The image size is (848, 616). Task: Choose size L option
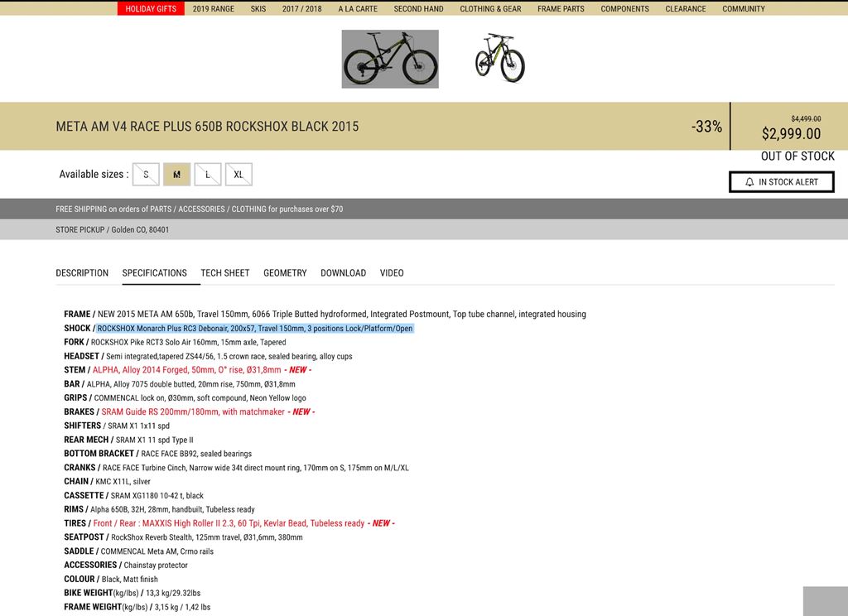[208, 175]
